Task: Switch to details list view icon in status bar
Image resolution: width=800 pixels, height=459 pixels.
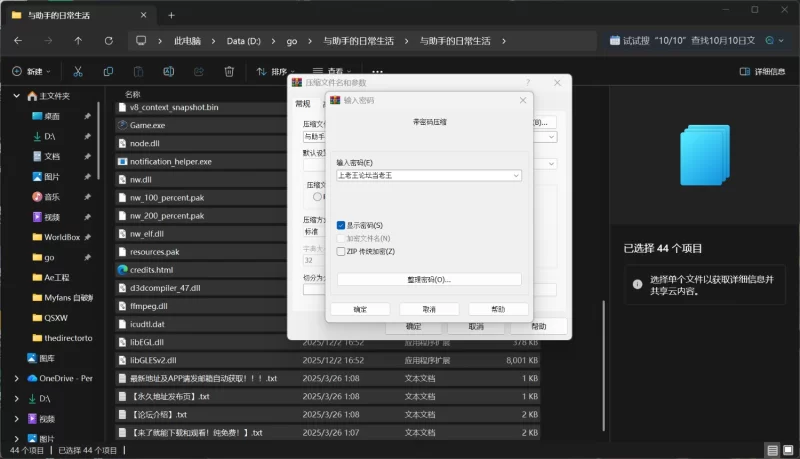Action: (x=772, y=450)
